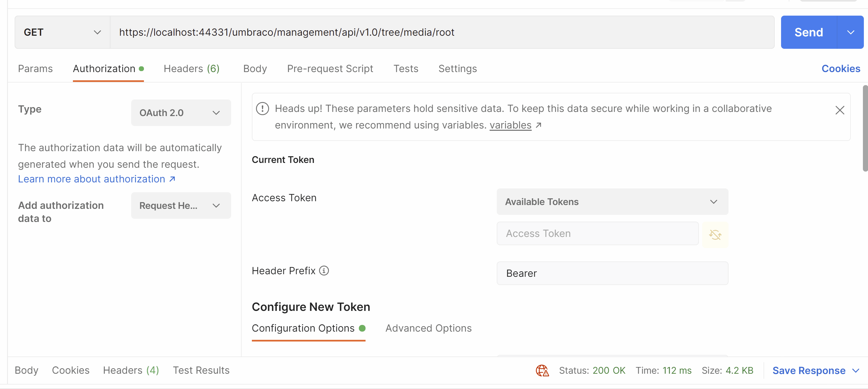Open the Request Headers data dropdown
868x389 pixels.
(181, 205)
